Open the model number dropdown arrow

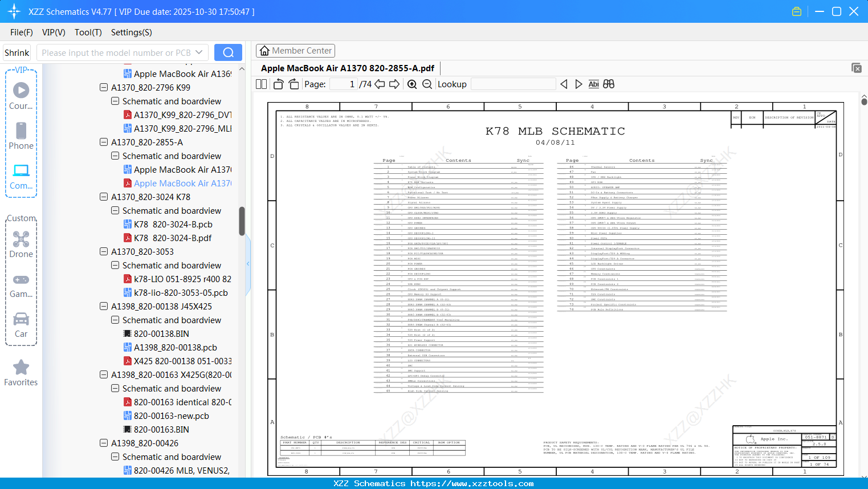(x=199, y=52)
